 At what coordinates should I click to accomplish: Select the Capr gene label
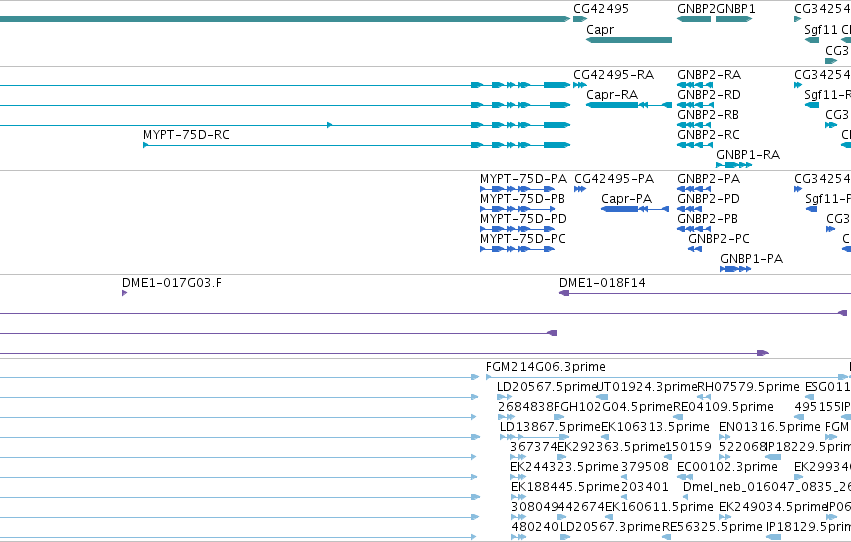tap(600, 30)
